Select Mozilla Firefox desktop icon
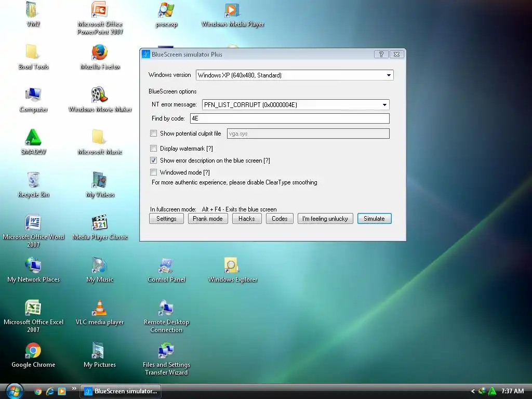The height and width of the screenshot is (399, 532). (100, 56)
